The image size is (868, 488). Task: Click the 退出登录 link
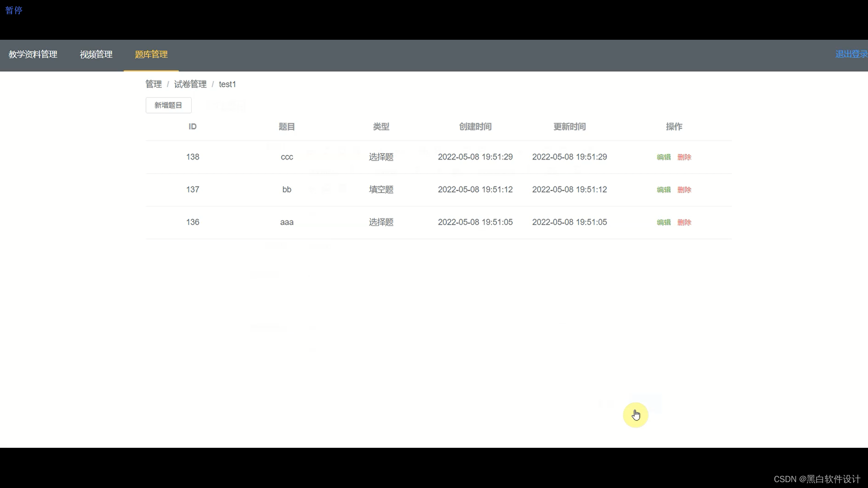point(851,54)
